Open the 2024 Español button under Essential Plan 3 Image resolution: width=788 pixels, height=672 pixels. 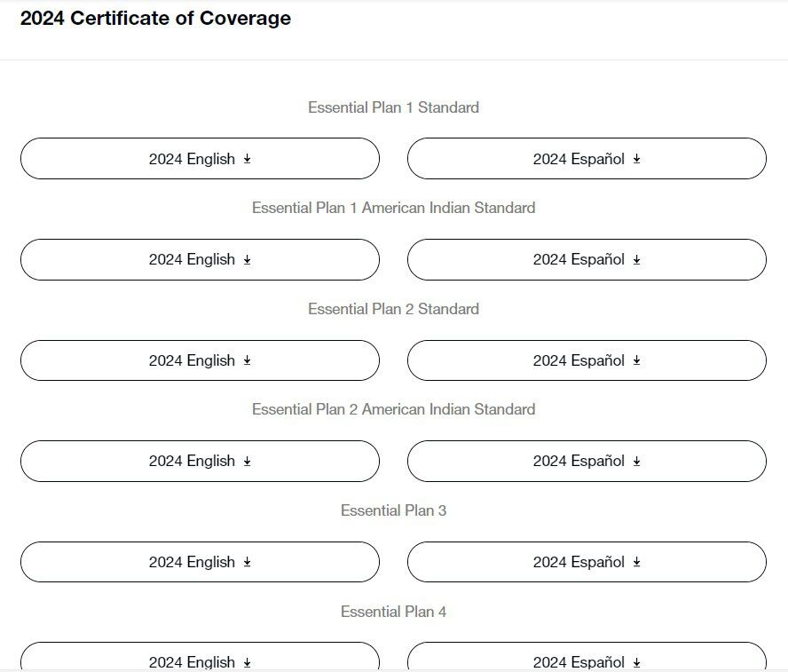pyautogui.click(x=586, y=562)
